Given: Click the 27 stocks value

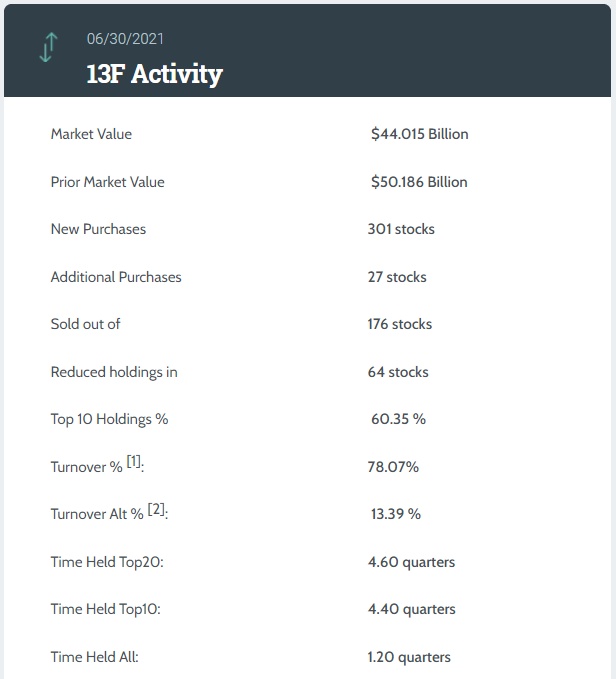Looking at the screenshot, I should 397,277.
